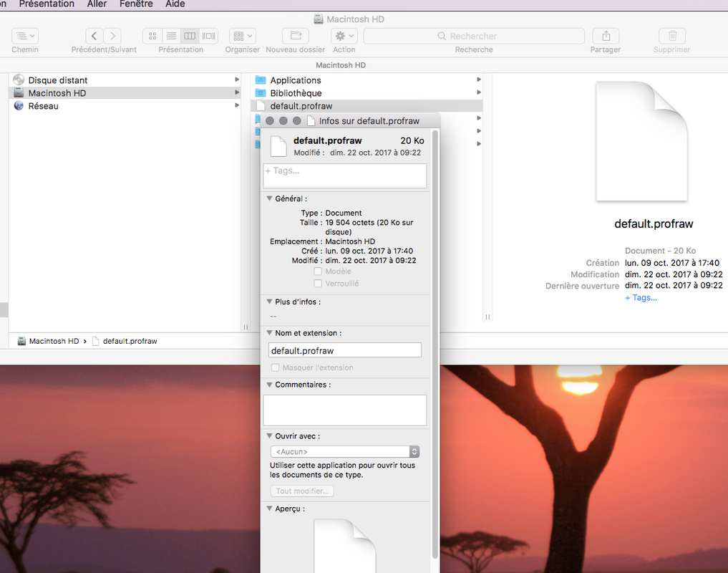Image resolution: width=728 pixels, height=573 pixels.
Task: Click the Réseau globe icon
Action: [x=19, y=105]
